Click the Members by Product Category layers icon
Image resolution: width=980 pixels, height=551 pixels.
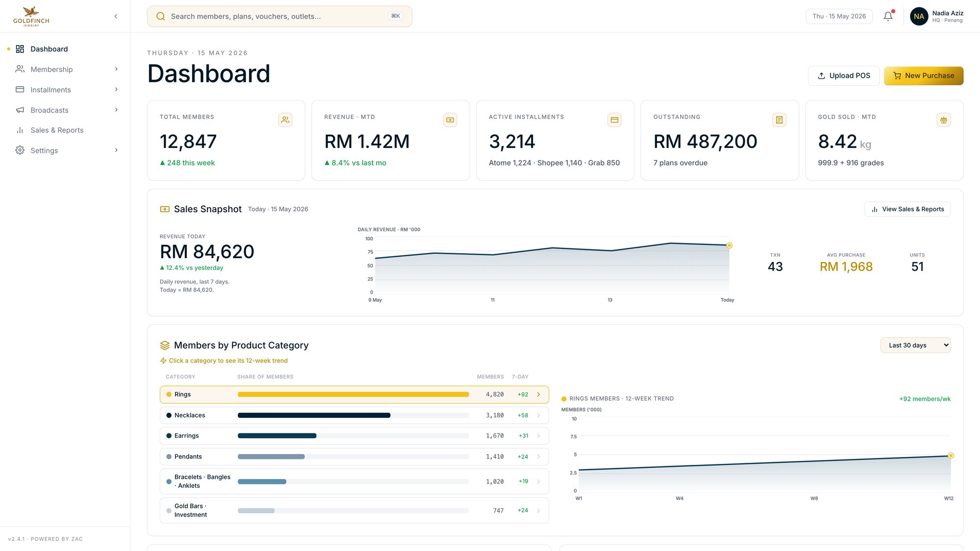(165, 345)
